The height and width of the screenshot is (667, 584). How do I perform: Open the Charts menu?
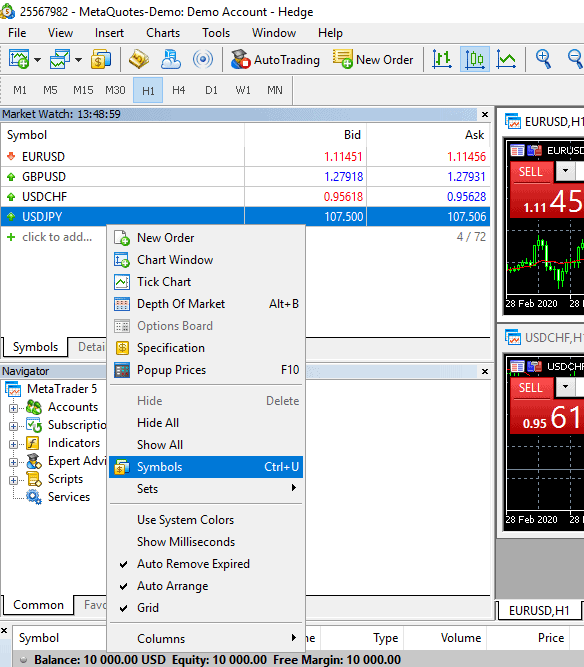[163, 33]
